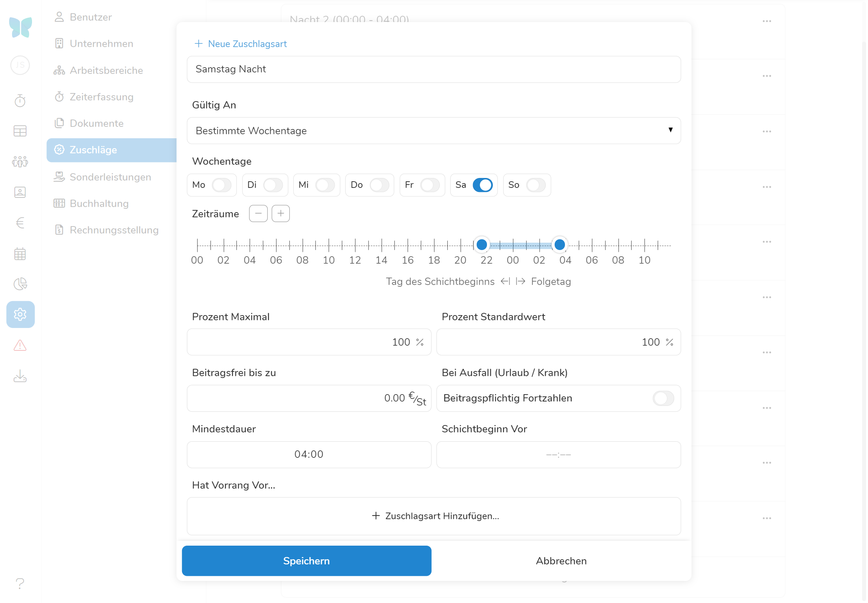Remove a Zeitraum with minus button

[259, 214]
